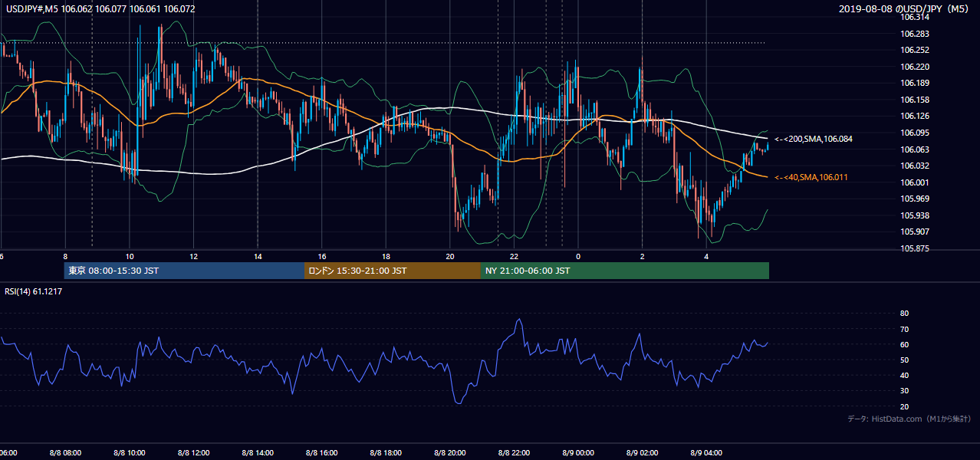Click price level 106.126 on the axis
The image size is (980, 460).
915,117
